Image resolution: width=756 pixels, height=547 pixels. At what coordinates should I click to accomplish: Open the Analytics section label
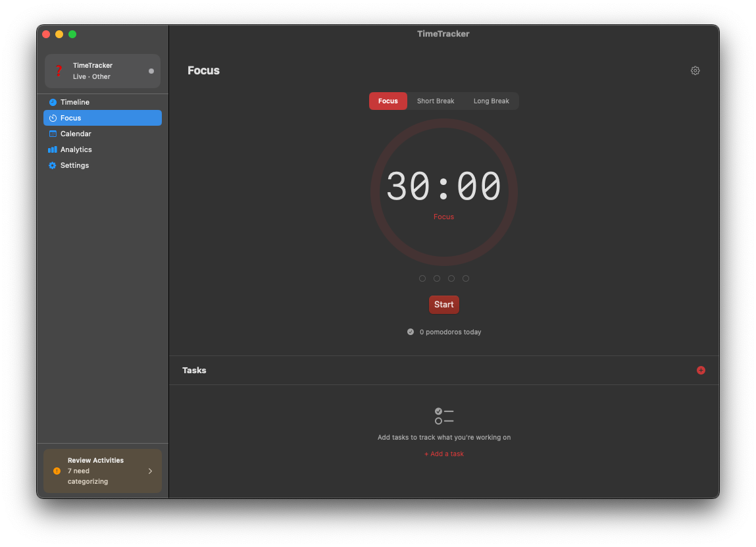[x=76, y=149]
